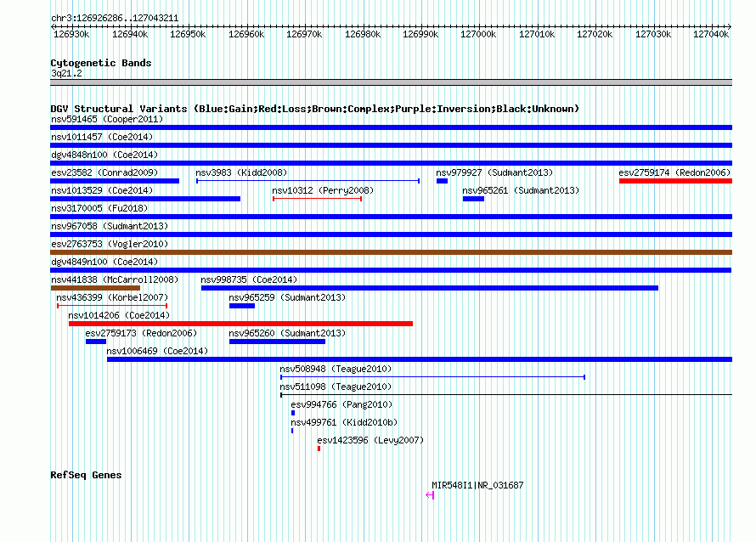
Task: Click the nsv1006469 (Coe2014) blue bar
Action: [420, 359]
